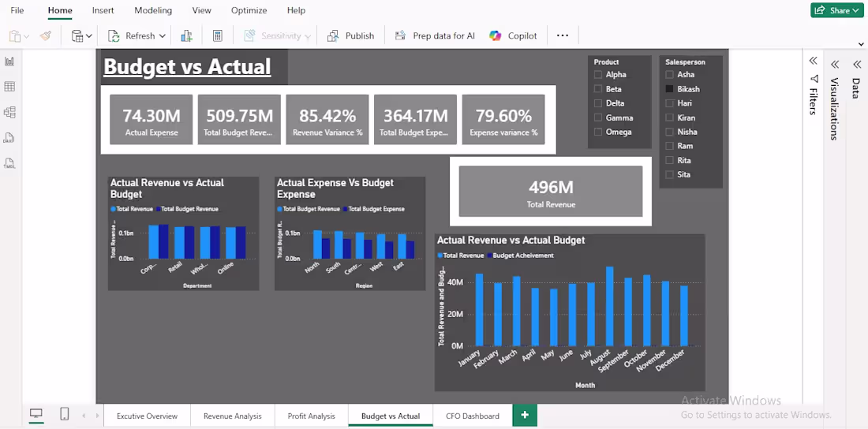The image size is (868, 429).
Task: Expand the Paste dropdown arrow
Action: 27,36
